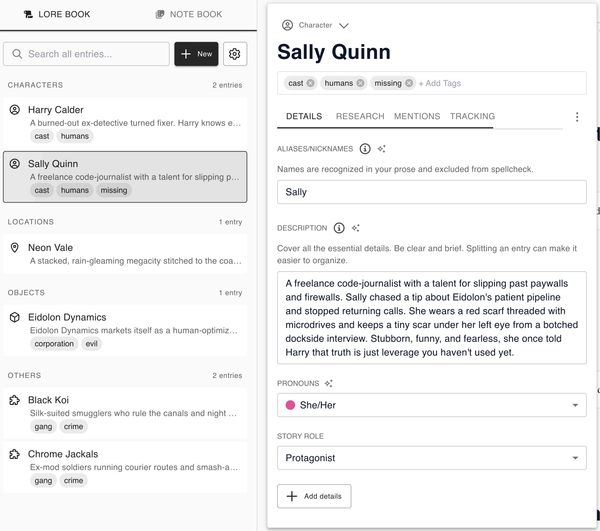The image size is (600, 531).
Task: Switch to the Research tab
Action: [x=360, y=116]
